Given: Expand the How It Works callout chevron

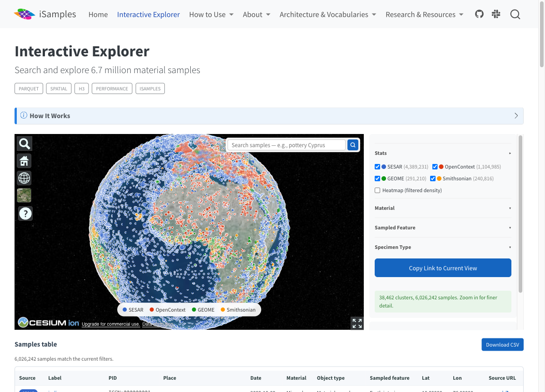Looking at the screenshot, I should click(x=516, y=116).
